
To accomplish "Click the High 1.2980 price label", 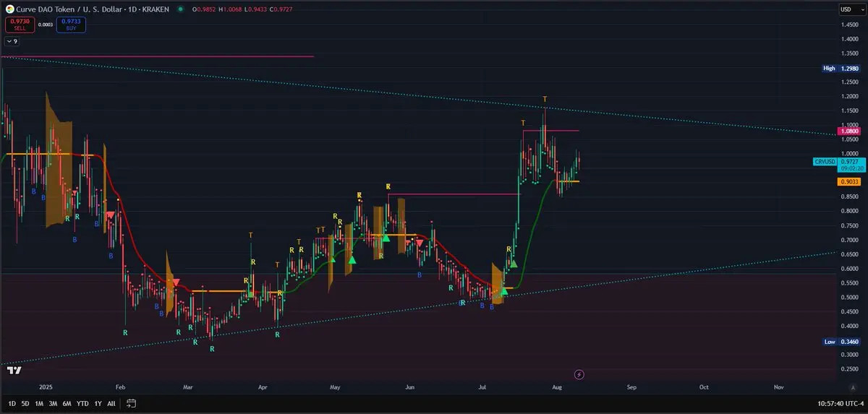I will pyautogui.click(x=843, y=69).
